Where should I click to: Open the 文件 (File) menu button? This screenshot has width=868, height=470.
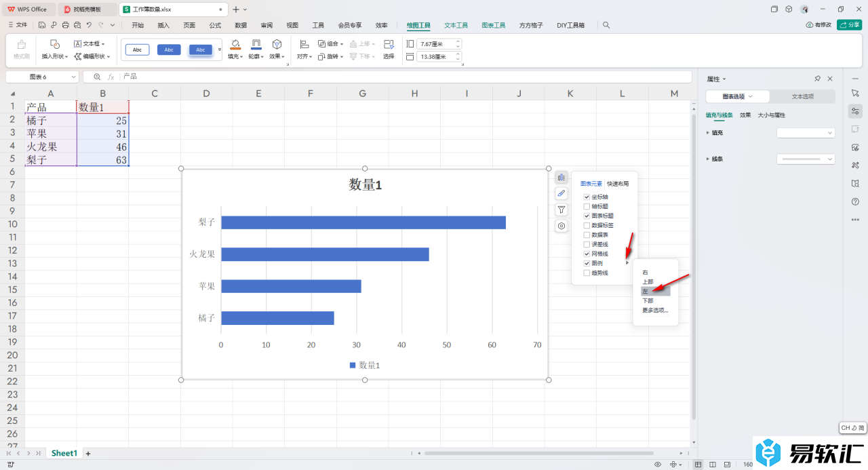(18, 25)
